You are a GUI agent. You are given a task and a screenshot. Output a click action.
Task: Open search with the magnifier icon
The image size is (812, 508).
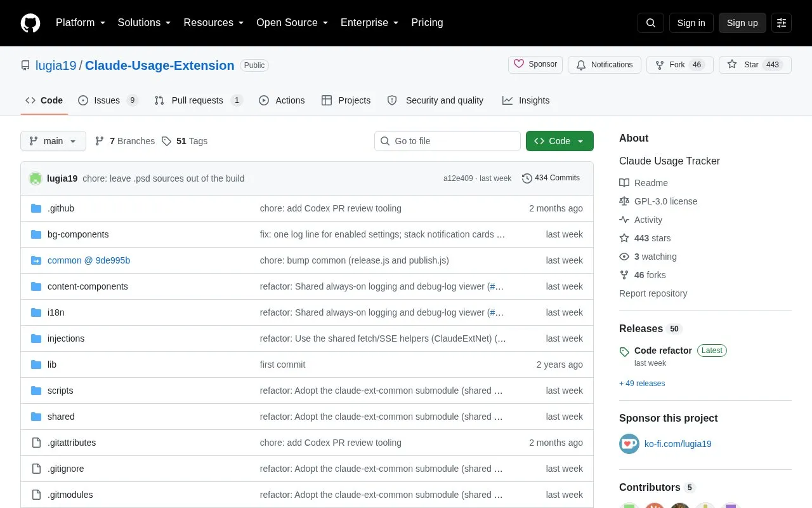(x=651, y=23)
